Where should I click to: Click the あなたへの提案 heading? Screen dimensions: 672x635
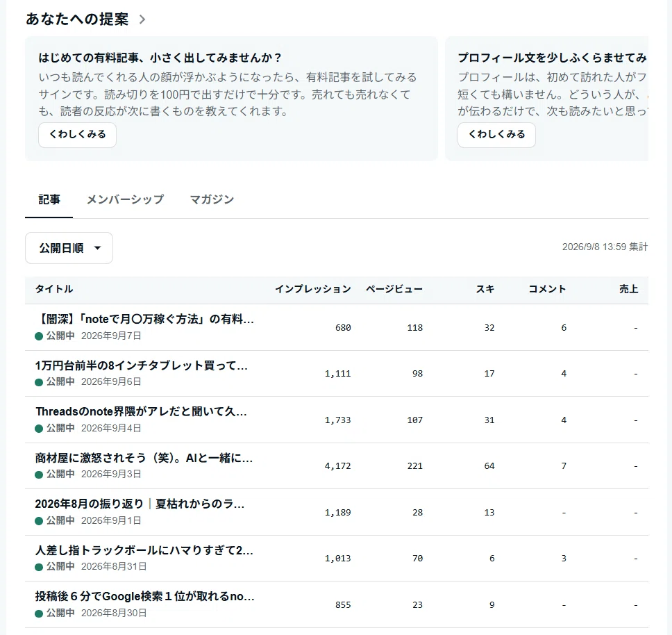point(77,19)
